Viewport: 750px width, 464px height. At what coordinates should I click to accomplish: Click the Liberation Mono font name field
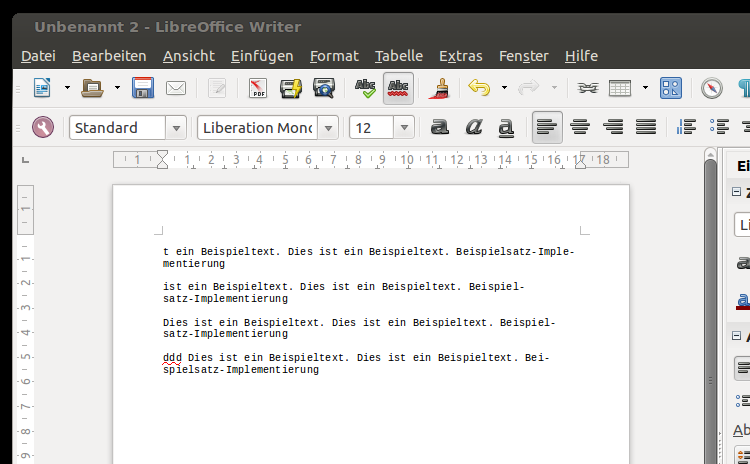click(257, 128)
